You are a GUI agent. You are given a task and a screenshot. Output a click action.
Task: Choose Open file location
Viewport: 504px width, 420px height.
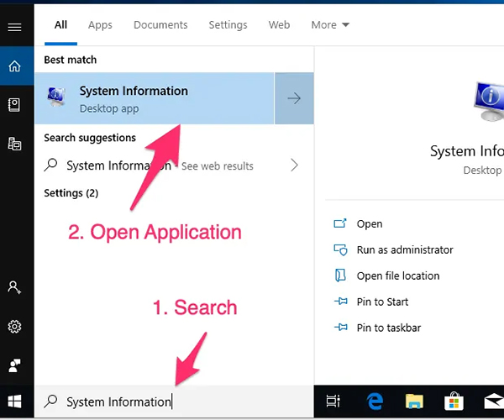(x=398, y=276)
